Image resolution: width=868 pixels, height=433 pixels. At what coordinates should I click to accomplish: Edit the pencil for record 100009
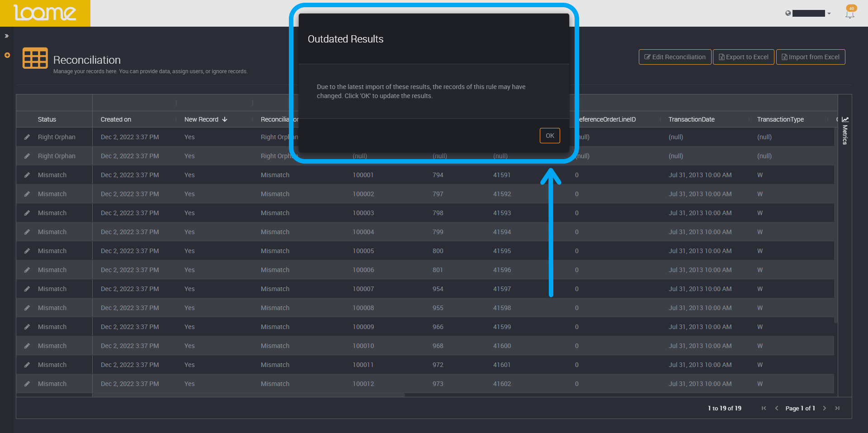27,327
